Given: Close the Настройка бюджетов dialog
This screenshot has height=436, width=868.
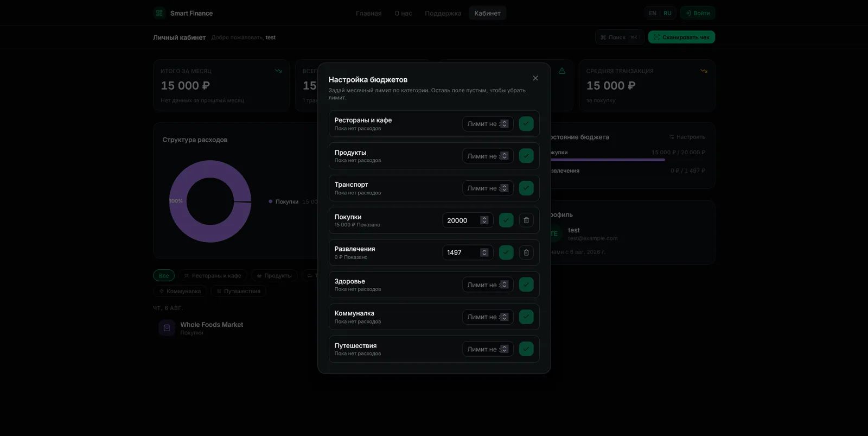Looking at the screenshot, I should tap(535, 78).
